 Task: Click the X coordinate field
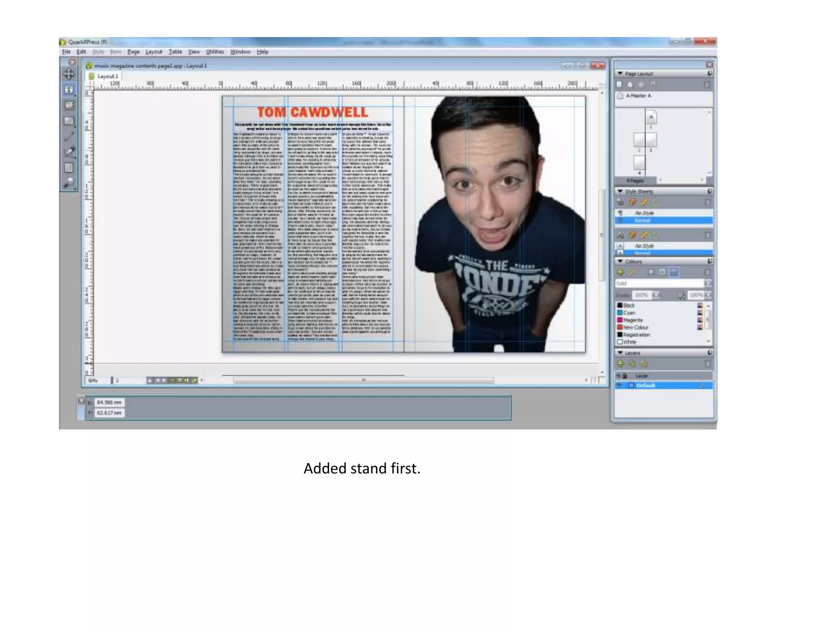pyautogui.click(x=109, y=402)
